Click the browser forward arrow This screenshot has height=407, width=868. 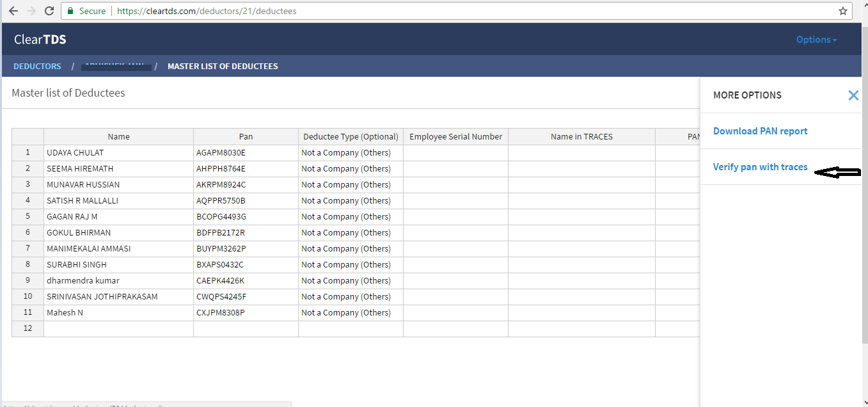[x=31, y=11]
